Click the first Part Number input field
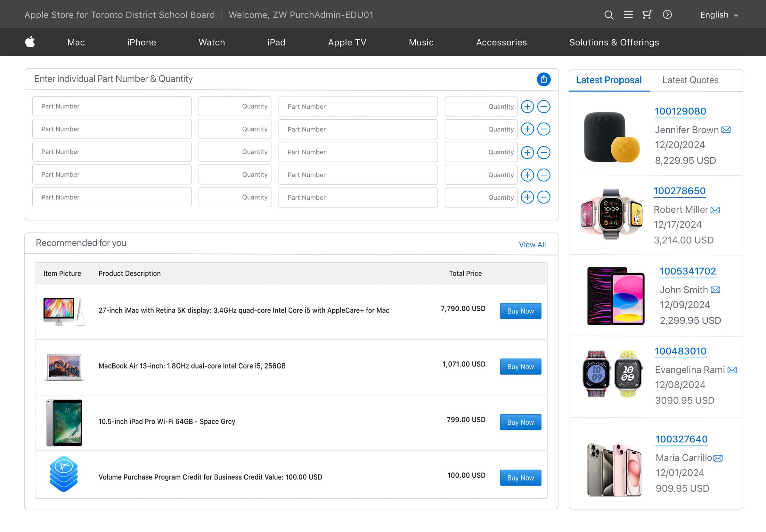The width and height of the screenshot is (766, 532). (x=112, y=106)
